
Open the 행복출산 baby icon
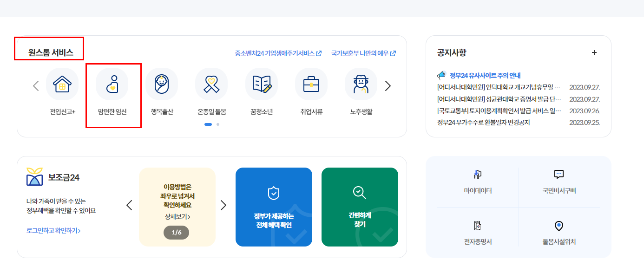162,84
